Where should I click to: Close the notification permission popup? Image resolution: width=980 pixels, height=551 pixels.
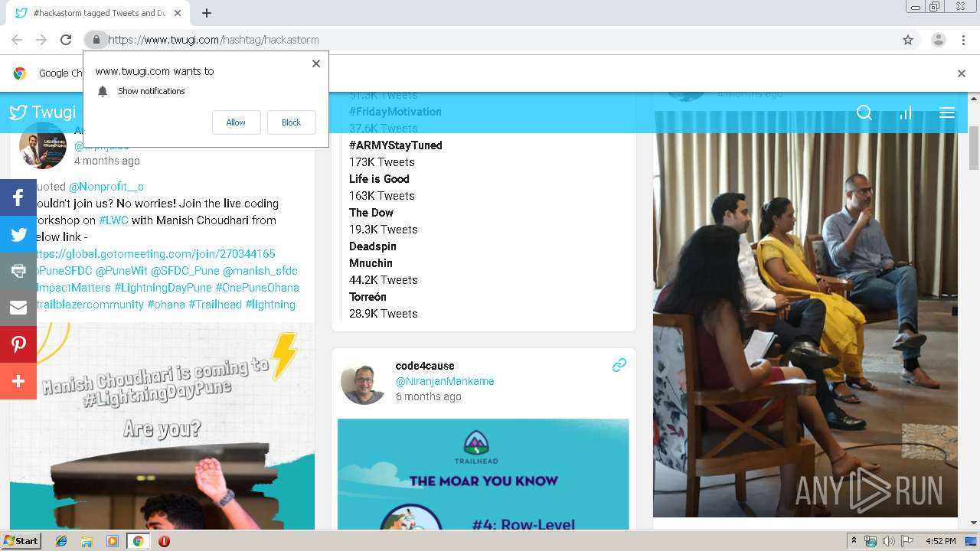coord(316,64)
